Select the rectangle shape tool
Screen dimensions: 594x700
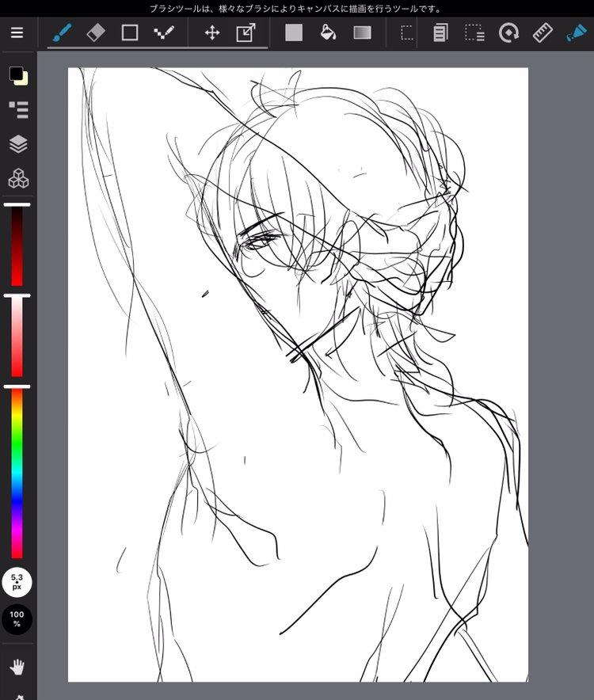pyautogui.click(x=130, y=32)
